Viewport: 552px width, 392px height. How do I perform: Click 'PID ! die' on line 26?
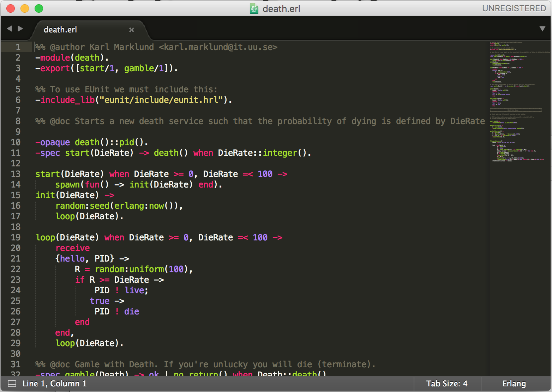(x=117, y=312)
